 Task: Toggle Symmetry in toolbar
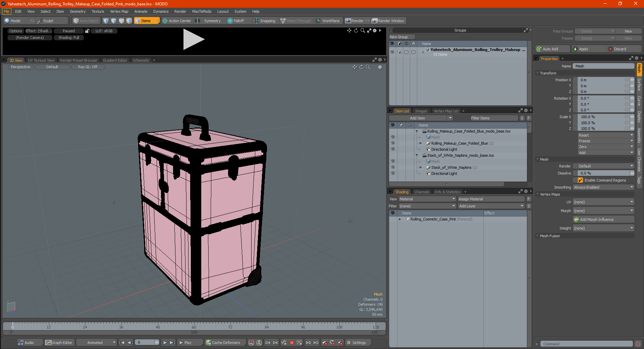209,21
